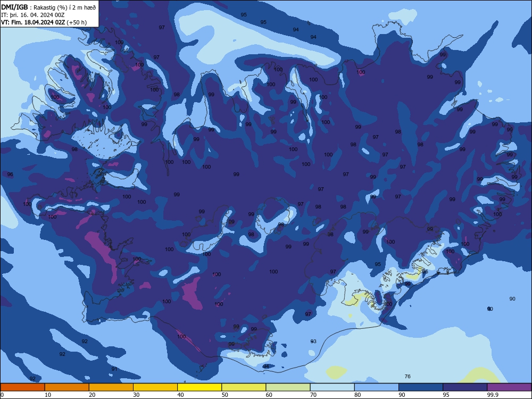Click the pale yellow 50-60 legend swatch
The width and height of the screenshot is (532, 399).
(x=244, y=387)
